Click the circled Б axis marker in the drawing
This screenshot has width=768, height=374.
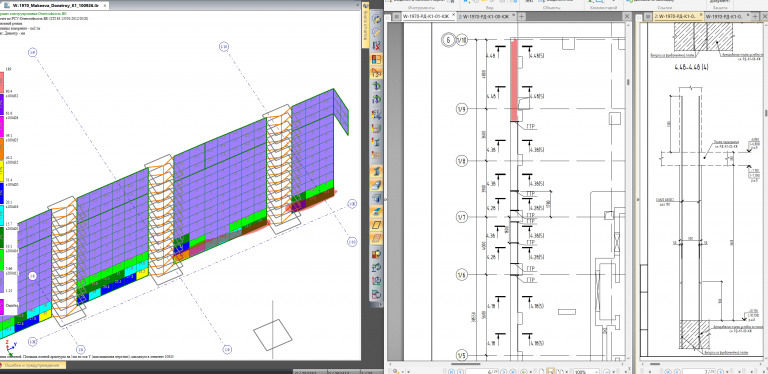(x=447, y=40)
